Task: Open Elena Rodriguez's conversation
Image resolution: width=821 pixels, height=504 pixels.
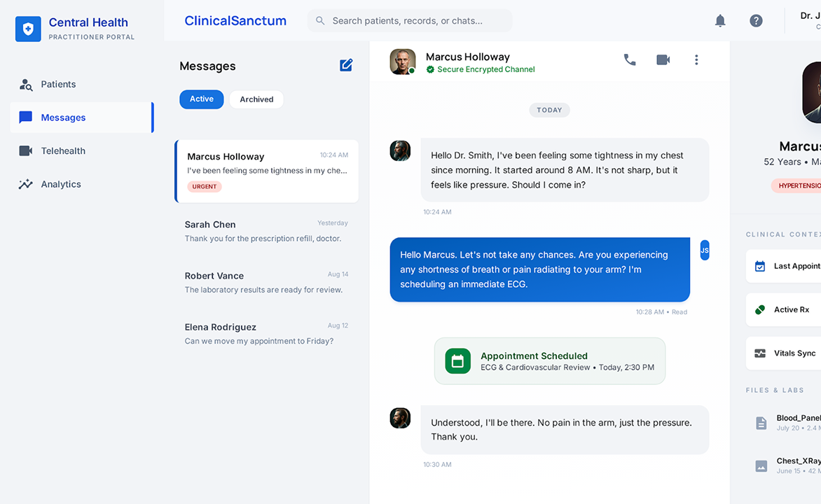Action: 266,333
